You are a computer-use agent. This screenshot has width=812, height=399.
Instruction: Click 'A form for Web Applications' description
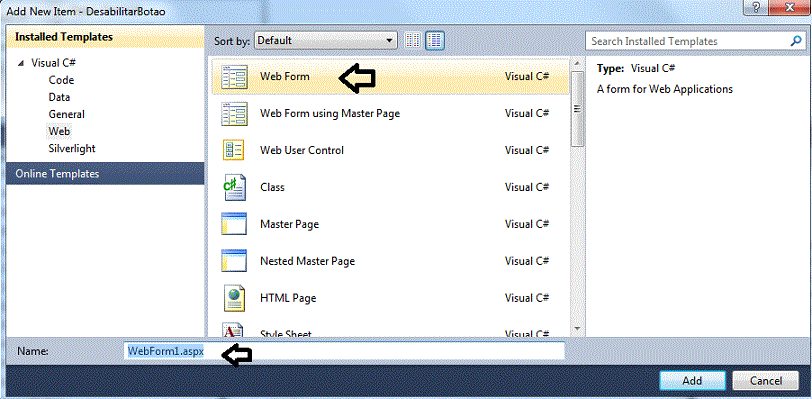coord(665,89)
